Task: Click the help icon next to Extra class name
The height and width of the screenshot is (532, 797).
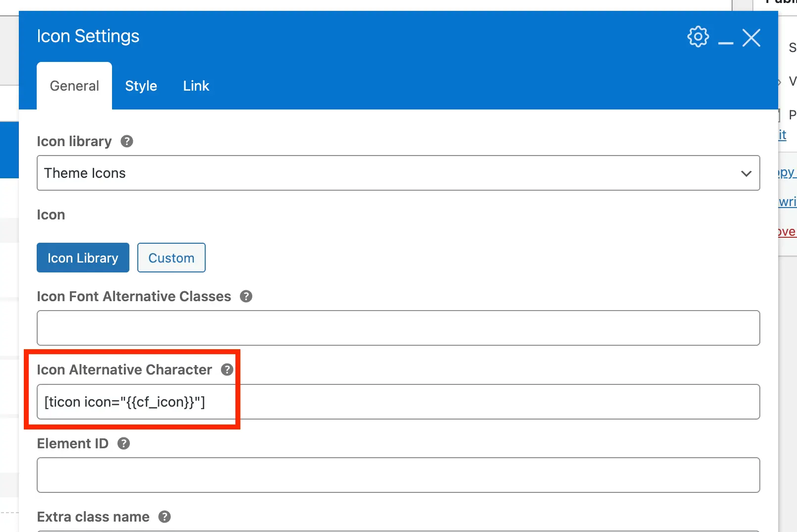Action: click(165, 517)
